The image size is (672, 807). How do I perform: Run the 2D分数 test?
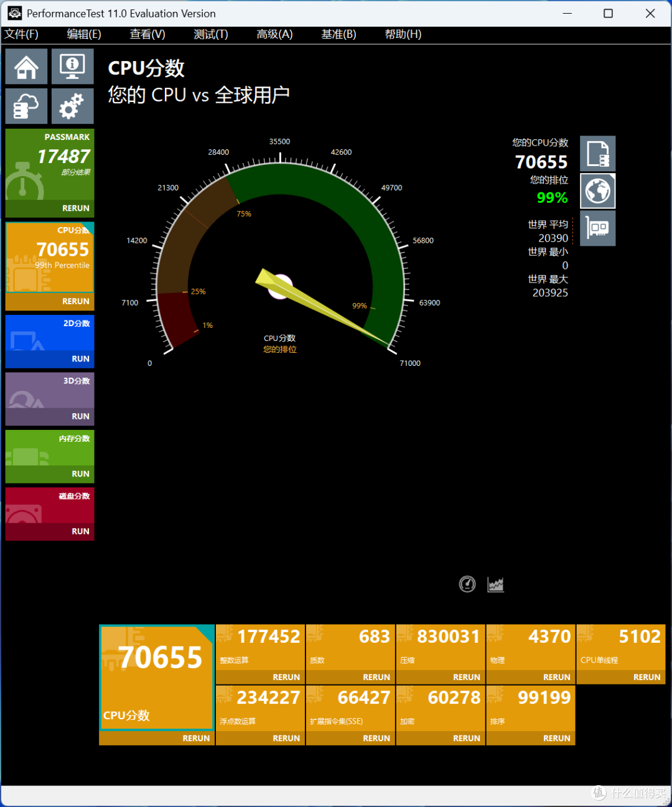click(x=50, y=359)
